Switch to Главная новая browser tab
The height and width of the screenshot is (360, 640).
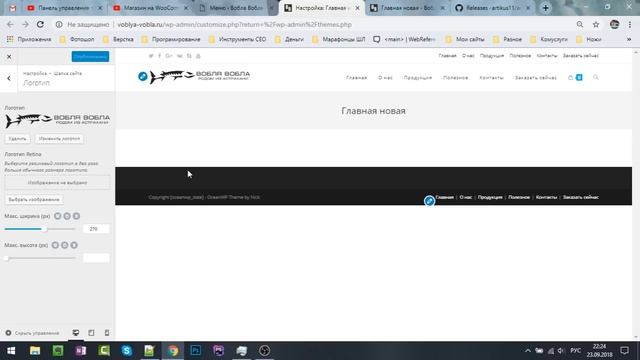[x=407, y=8]
